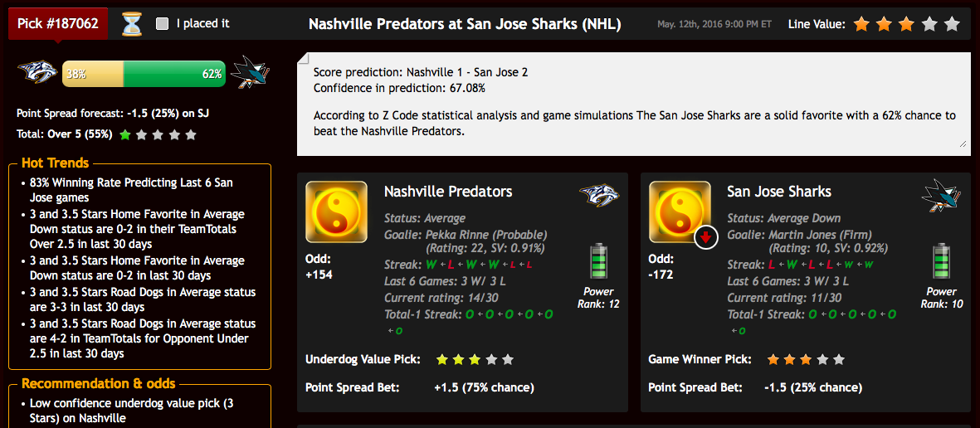Click the Underdog Value Pick star rating
Screen dimensions: 980x428
pyautogui.click(x=475, y=359)
